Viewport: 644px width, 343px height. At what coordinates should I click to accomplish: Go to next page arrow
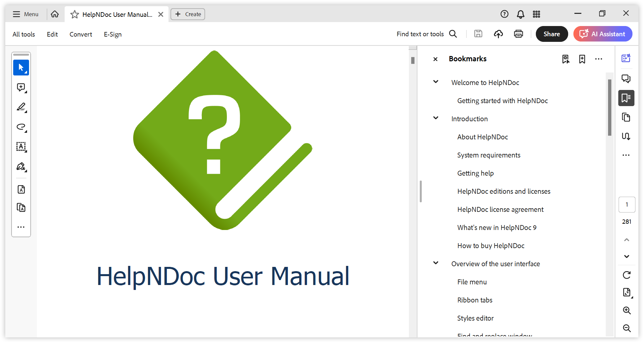coord(627,256)
